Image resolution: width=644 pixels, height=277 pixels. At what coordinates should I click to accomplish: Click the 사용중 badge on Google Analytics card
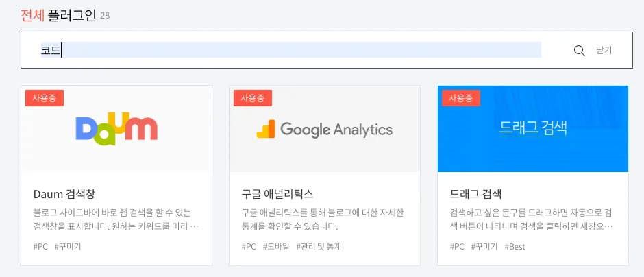coord(253,98)
